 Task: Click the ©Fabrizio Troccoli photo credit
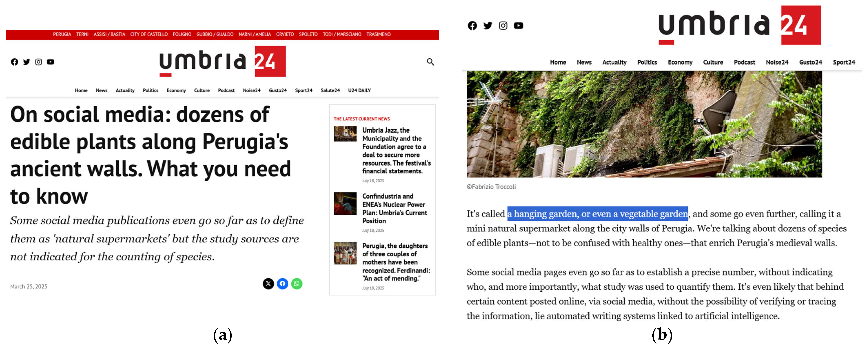tap(491, 187)
